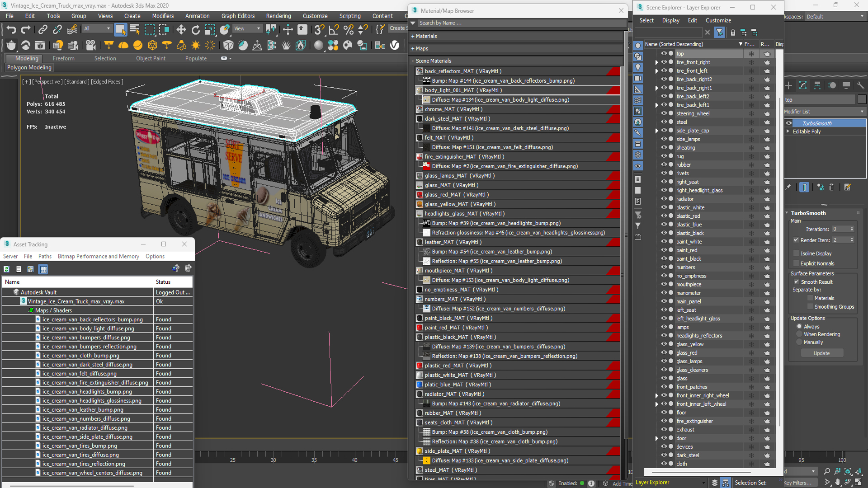This screenshot has height=488, width=868.
Task: Click the teapot primitive icon
Action: point(11,45)
